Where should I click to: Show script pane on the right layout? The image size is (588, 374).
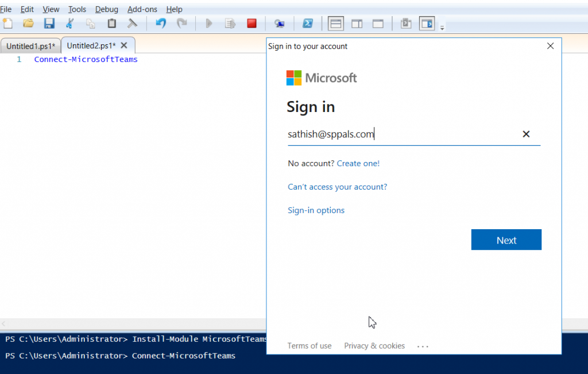pyautogui.click(x=357, y=24)
